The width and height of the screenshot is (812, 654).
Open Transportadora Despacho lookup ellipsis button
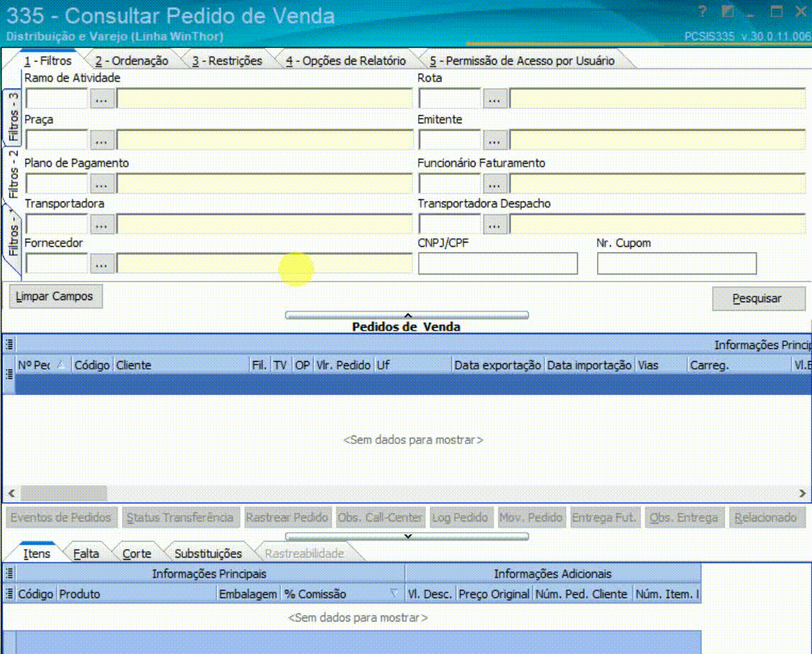pyautogui.click(x=495, y=224)
